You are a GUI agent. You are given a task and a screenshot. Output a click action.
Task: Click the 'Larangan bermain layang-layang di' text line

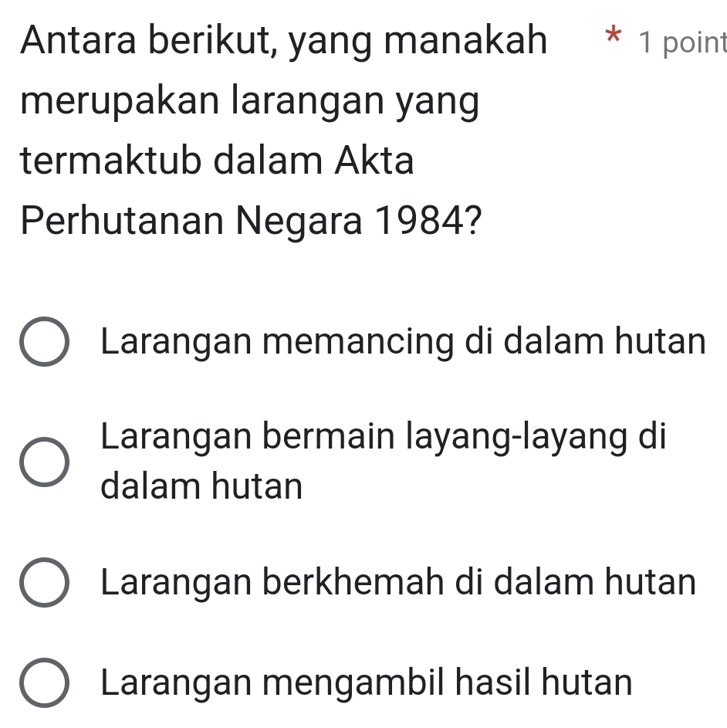point(383,437)
